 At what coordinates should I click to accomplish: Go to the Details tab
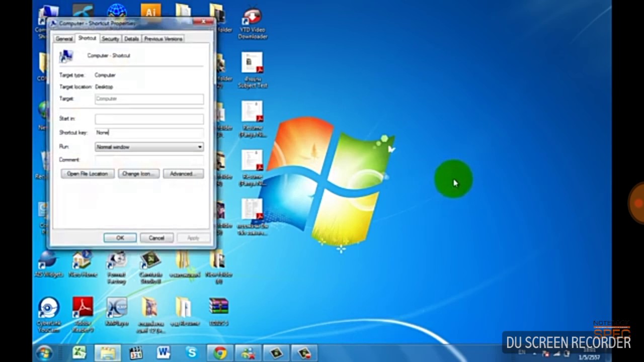[131, 39]
